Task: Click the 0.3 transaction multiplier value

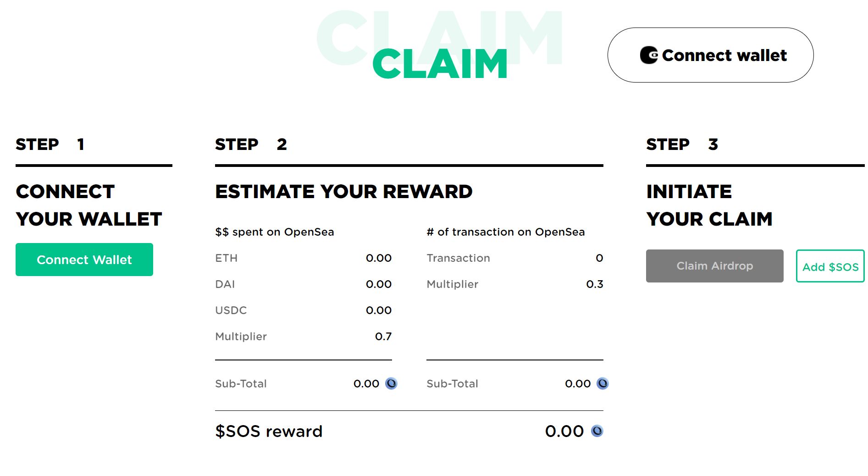Action: [594, 284]
